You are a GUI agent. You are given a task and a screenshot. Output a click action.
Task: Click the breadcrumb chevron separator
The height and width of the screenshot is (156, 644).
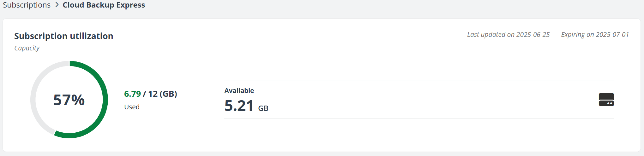pyautogui.click(x=57, y=5)
